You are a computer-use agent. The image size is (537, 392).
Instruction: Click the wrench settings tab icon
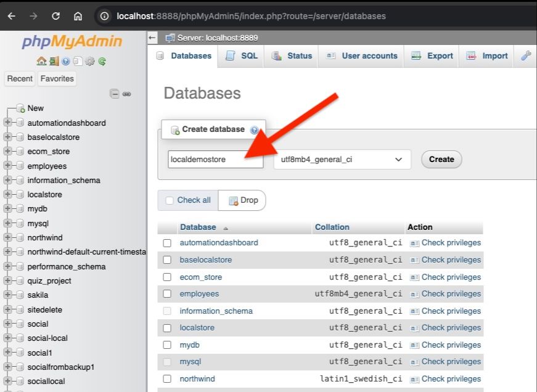click(526, 55)
